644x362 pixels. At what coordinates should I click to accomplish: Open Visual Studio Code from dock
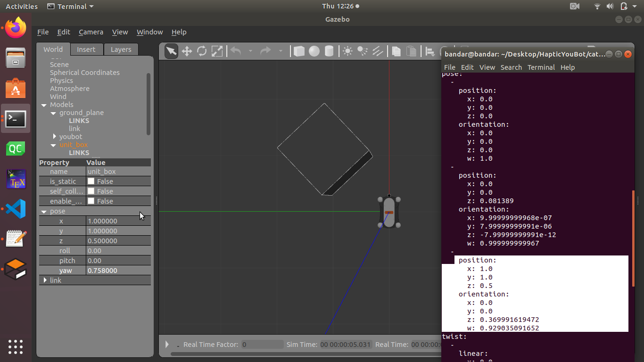coord(16,209)
